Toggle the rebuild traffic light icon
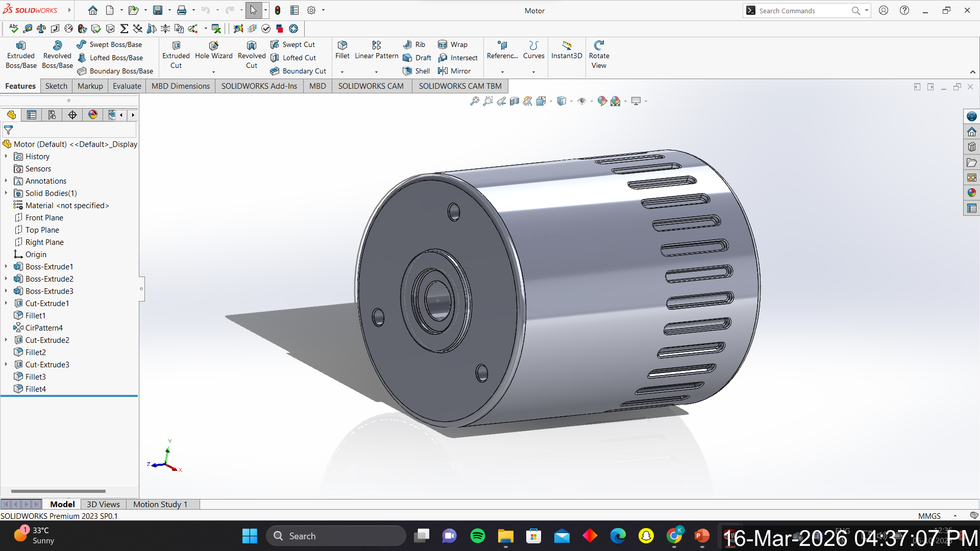The width and height of the screenshot is (980, 551). pos(278,10)
